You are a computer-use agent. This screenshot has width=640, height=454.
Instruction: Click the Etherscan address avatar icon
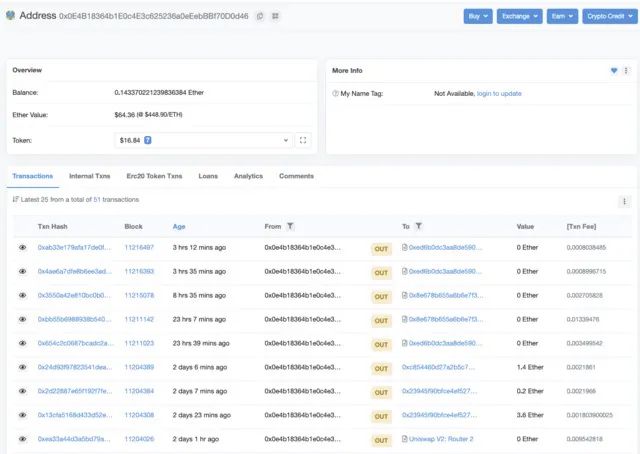10,16
